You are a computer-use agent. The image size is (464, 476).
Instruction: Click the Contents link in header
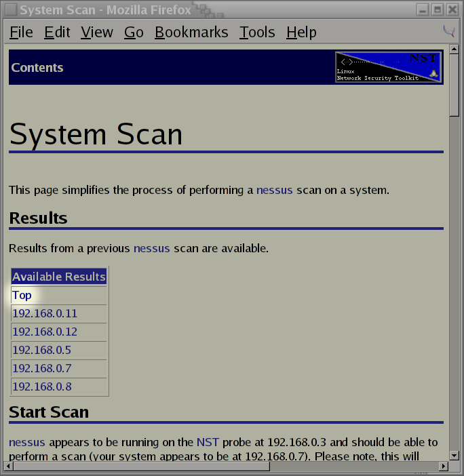pos(37,68)
